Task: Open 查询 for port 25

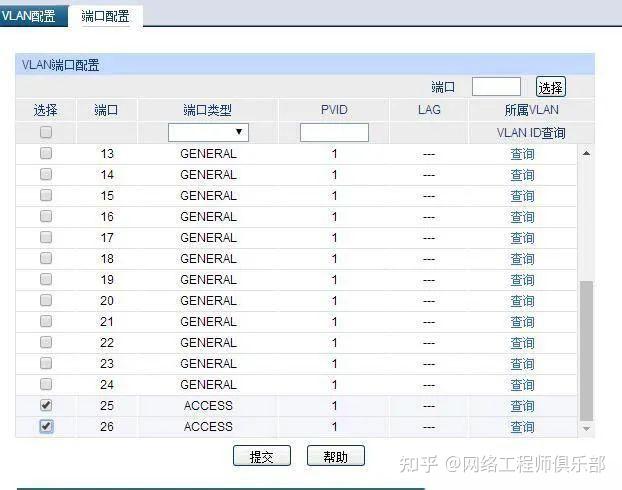Action: click(522, 406)
